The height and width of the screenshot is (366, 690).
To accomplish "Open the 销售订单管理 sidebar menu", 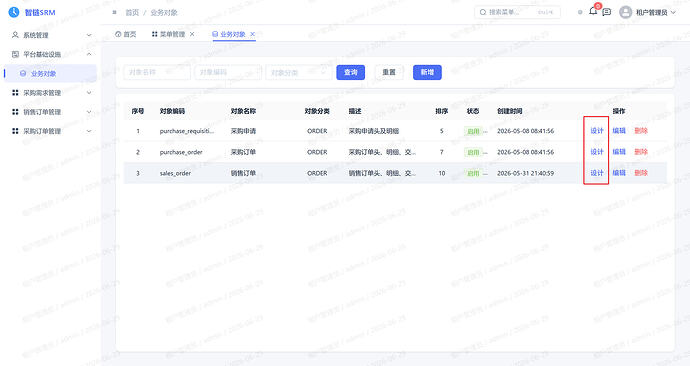I will point(50,112).
